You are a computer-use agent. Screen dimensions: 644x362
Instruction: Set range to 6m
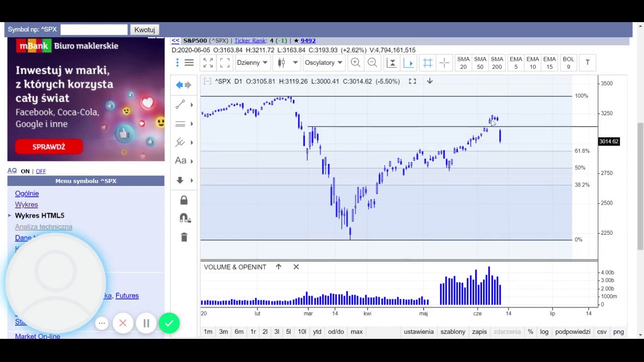pyautogui.click(x=239, y=331)
